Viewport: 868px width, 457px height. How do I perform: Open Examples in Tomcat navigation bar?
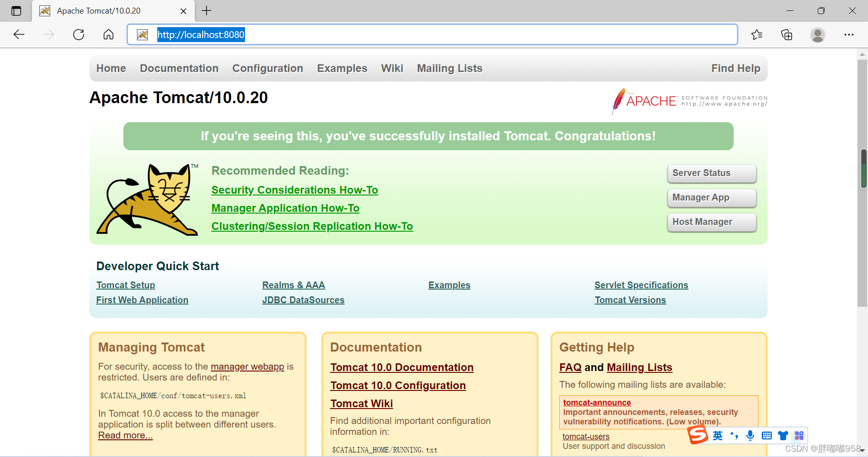[342, 68]
